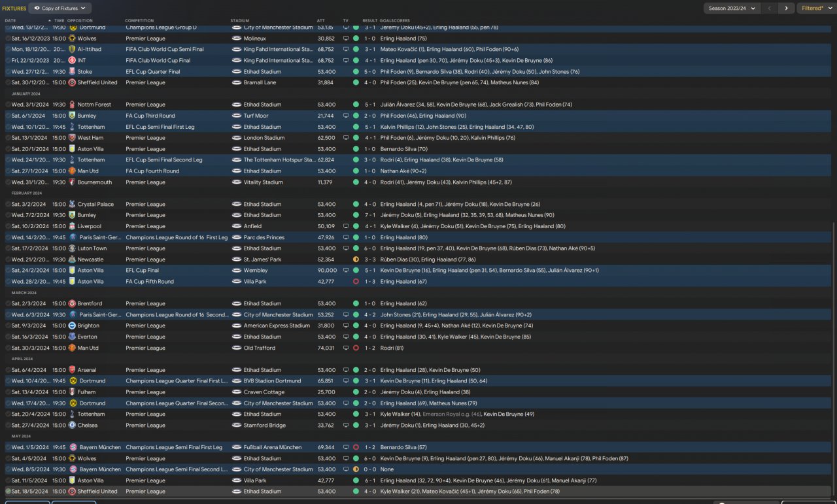The width and height of the screenshot is (837, 504).
Task: Go to the previous season with the left arrow
Action: 769,8
